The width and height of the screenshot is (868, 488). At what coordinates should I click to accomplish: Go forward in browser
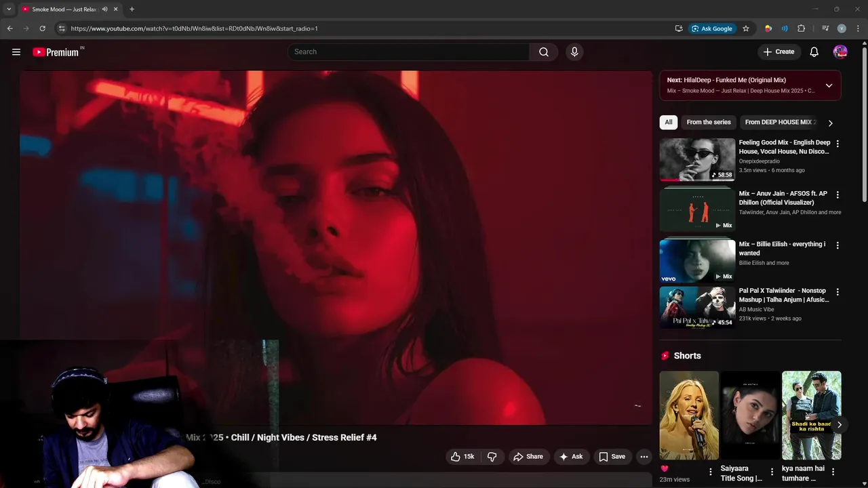pos(26,28)
